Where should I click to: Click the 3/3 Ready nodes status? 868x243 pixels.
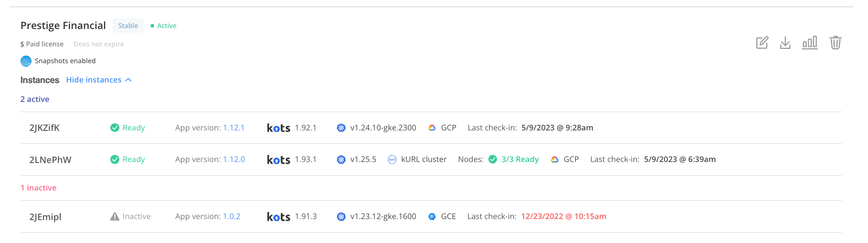520,159
